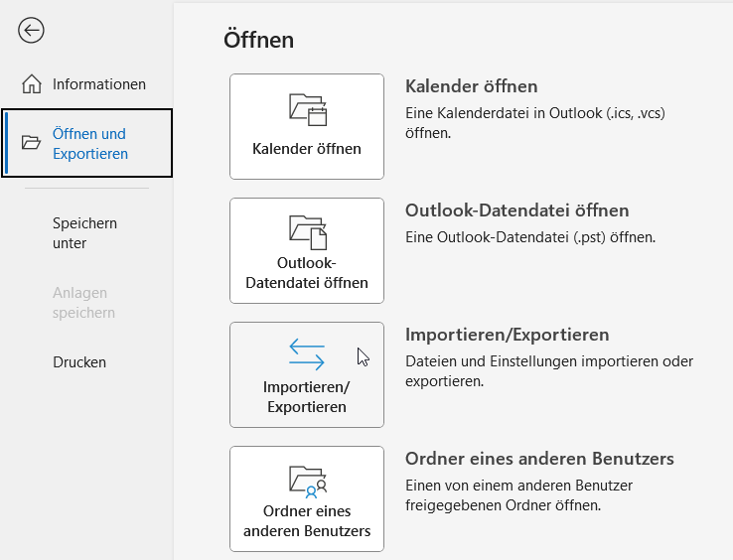
Task: Click the back arrow to leave backstage view
Action: (x=31, y=31)
